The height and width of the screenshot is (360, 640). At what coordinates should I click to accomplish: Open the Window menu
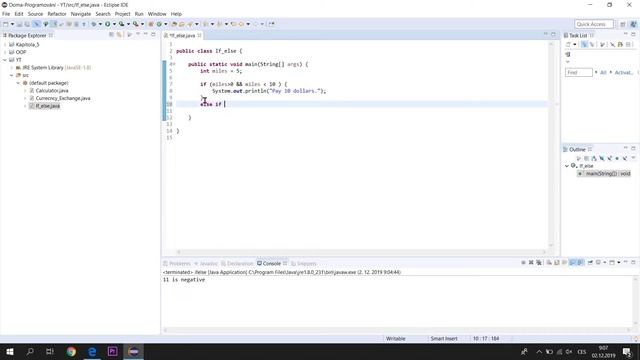click(157, 14)
